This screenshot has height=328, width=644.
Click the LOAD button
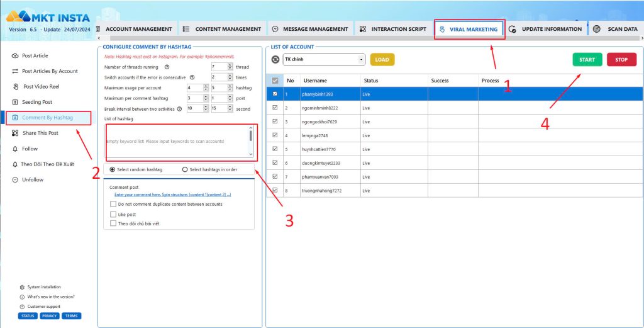[382, 60]
